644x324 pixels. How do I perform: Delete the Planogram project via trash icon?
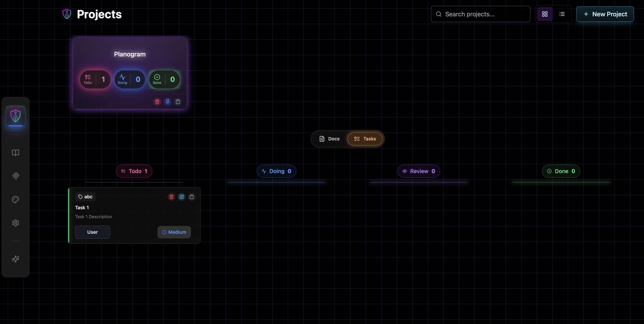[157, 102]
